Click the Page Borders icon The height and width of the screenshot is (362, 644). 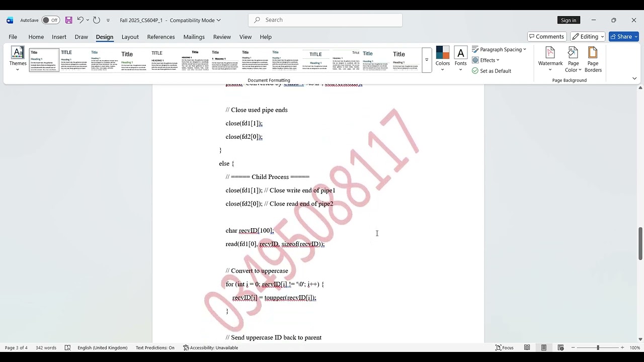coord(593,59)
